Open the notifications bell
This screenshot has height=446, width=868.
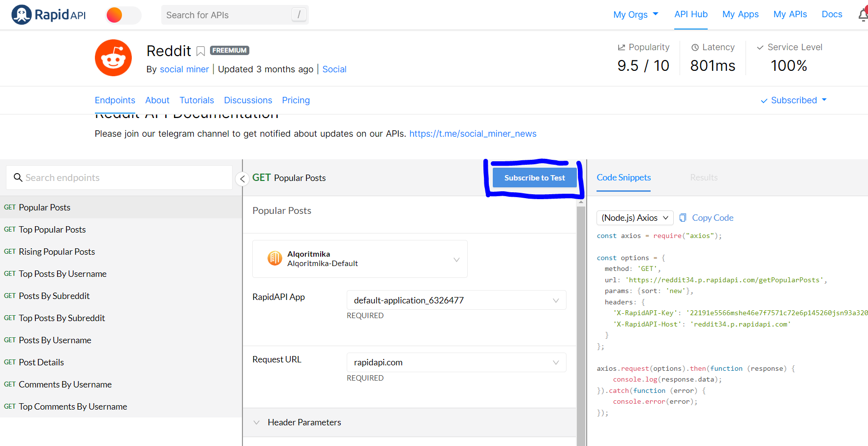[x=862, y=14]
